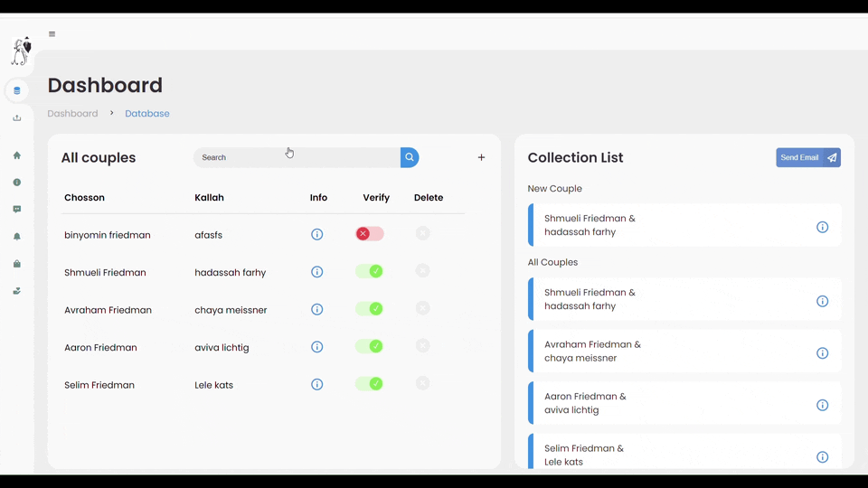Image resolution: width=868 pixels, height=488 pixels.
Task: Select Selim Friedman & Lele kats card
Action: [684, 452]
